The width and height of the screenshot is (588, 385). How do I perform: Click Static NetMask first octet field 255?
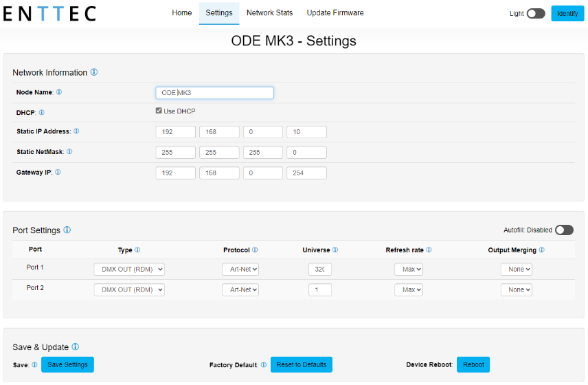coord(175,153)
